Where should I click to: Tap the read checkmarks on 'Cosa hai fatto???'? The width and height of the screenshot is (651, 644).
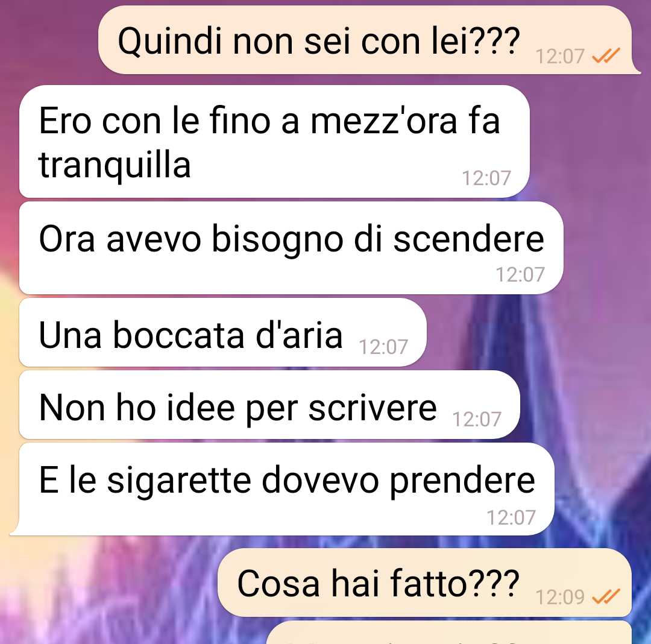tap(606, 596)
